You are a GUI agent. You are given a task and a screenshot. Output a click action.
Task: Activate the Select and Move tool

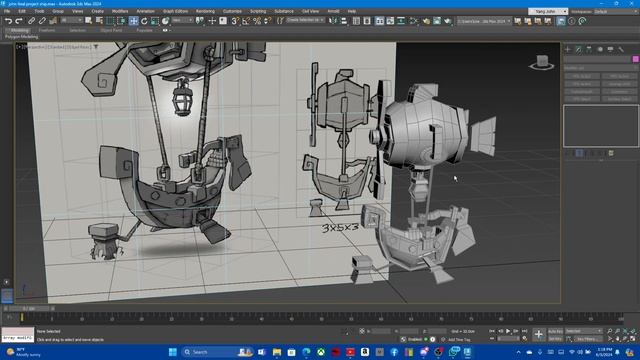click(133, 21)
